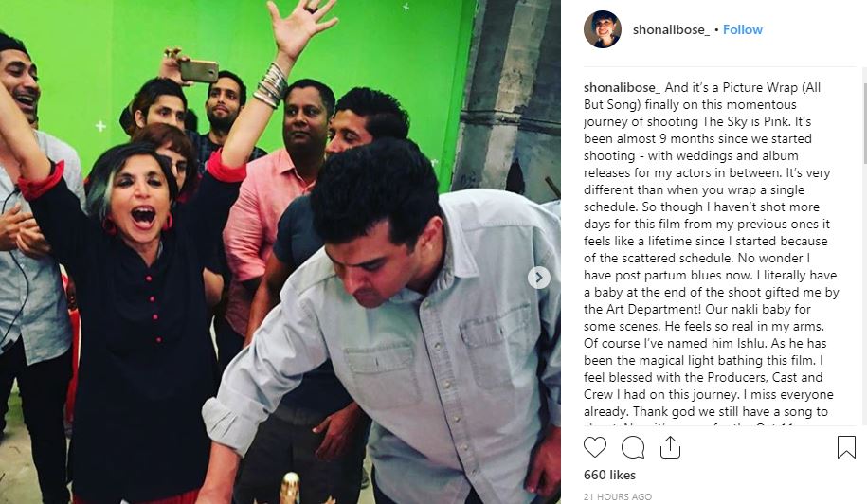Open comments via the speech bubble icon
Image resolution: width=867 pixels, height=504 pixels.
click(633, 447)
